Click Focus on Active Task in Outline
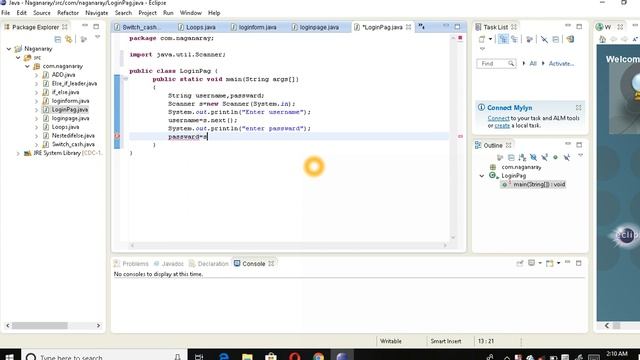Viewport: 640px width, 360px height. (x=500, y=157)
